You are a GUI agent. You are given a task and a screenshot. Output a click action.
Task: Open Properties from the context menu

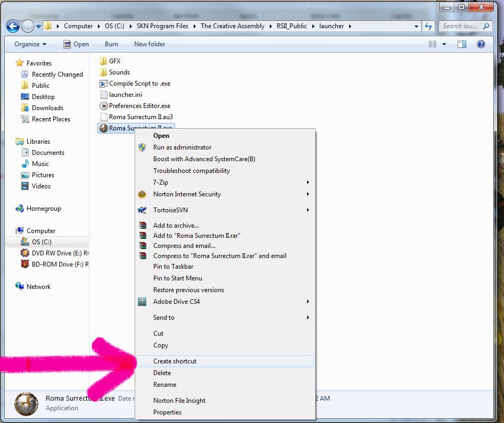167,412
